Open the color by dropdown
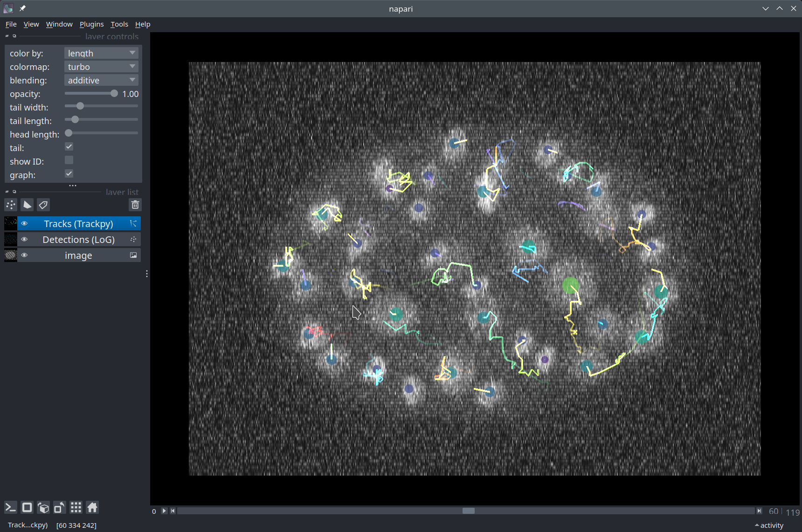 tap(101, 53)
